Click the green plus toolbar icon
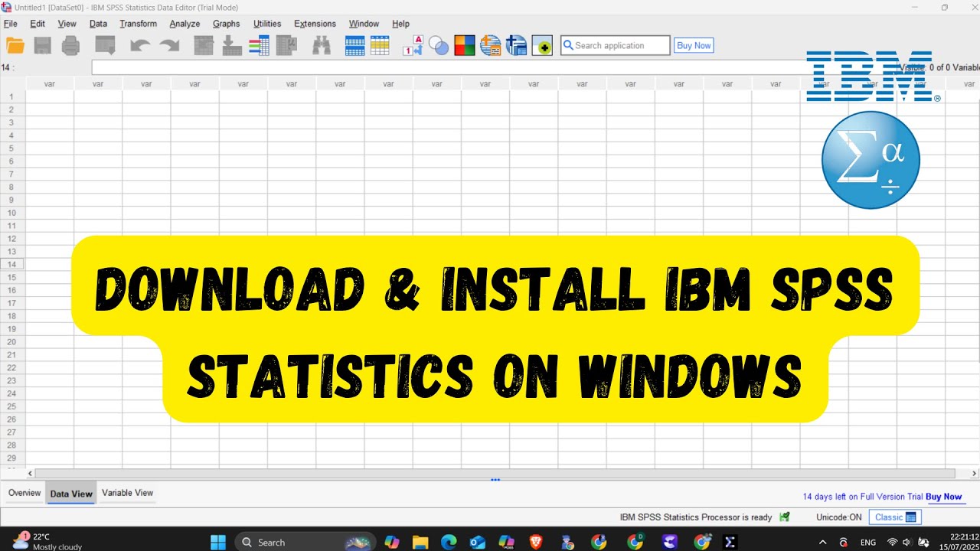 tap(543, 46)
